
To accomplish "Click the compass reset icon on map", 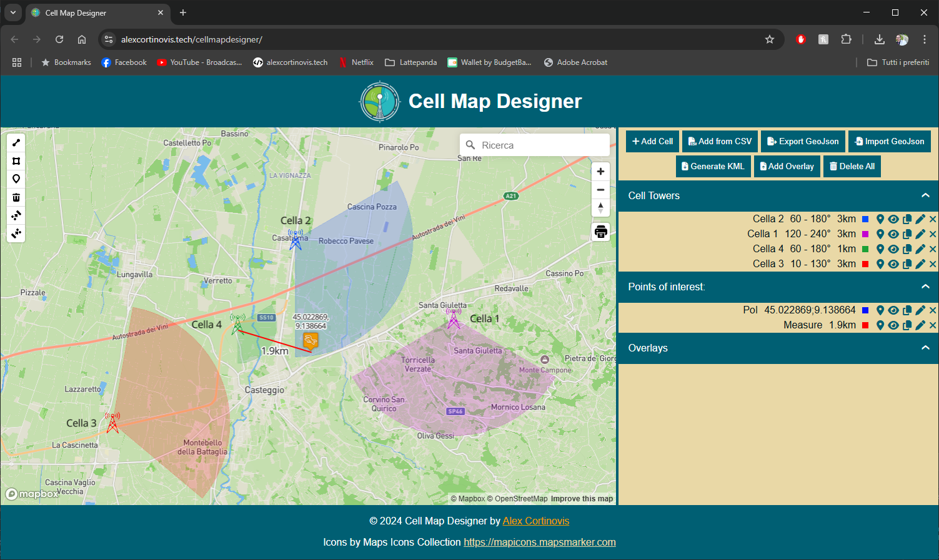I will coord(600,208).
